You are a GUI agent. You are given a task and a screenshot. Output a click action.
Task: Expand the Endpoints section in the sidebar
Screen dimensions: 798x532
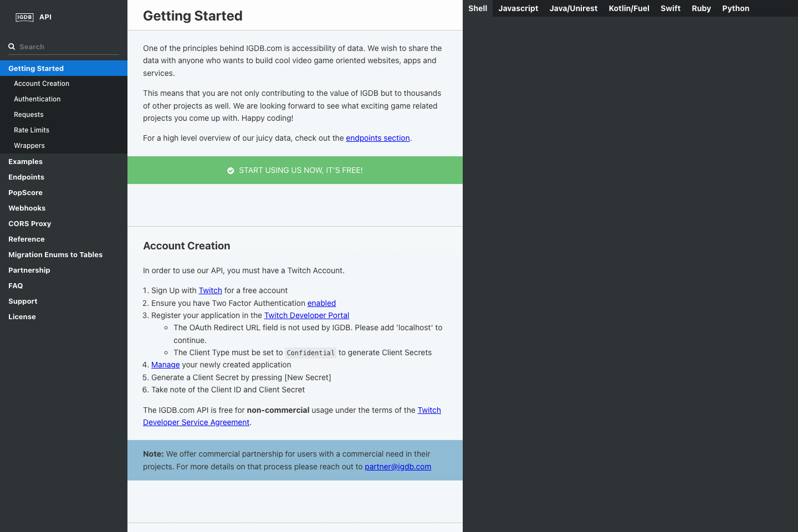[26, 177]
